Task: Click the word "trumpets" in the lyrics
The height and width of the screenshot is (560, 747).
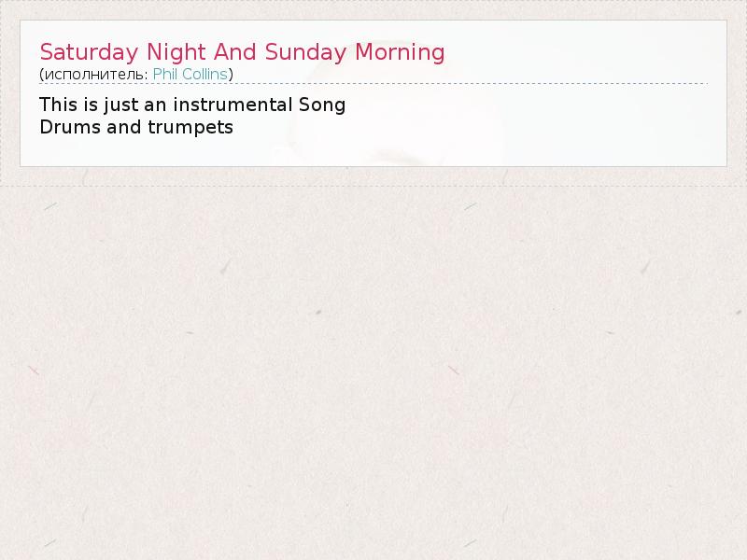Action: pyautogui.click(x=190, y=127)
